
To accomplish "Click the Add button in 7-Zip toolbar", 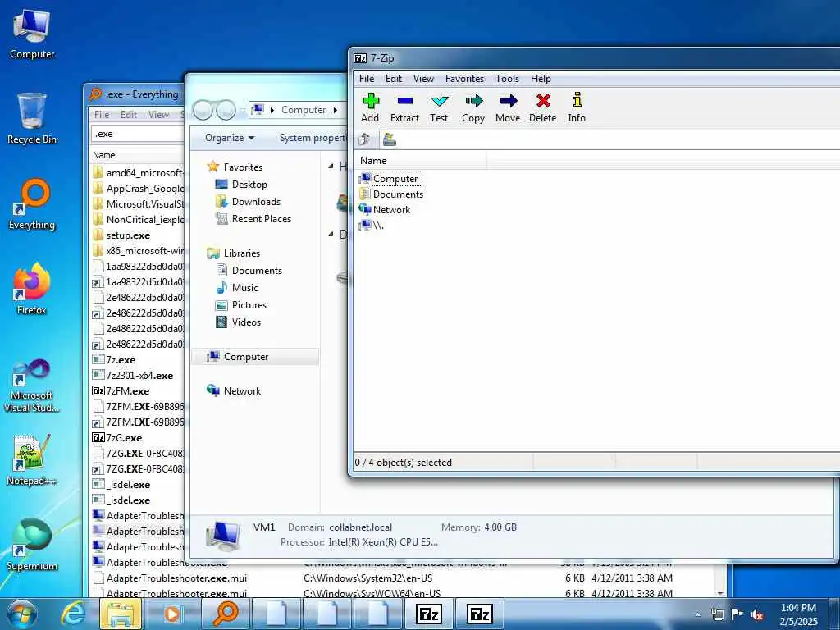I will [x=370, y=107].
